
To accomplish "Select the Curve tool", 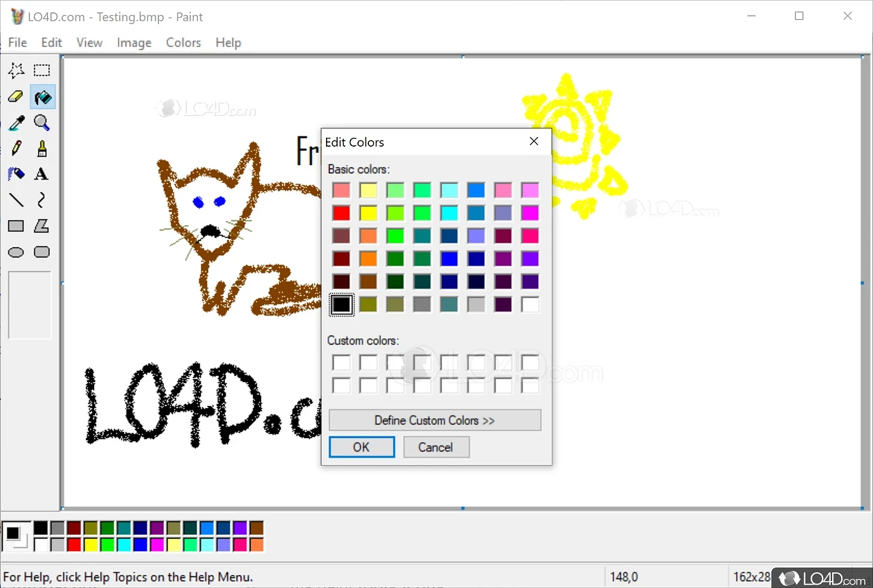I will [x=42, y=200].
